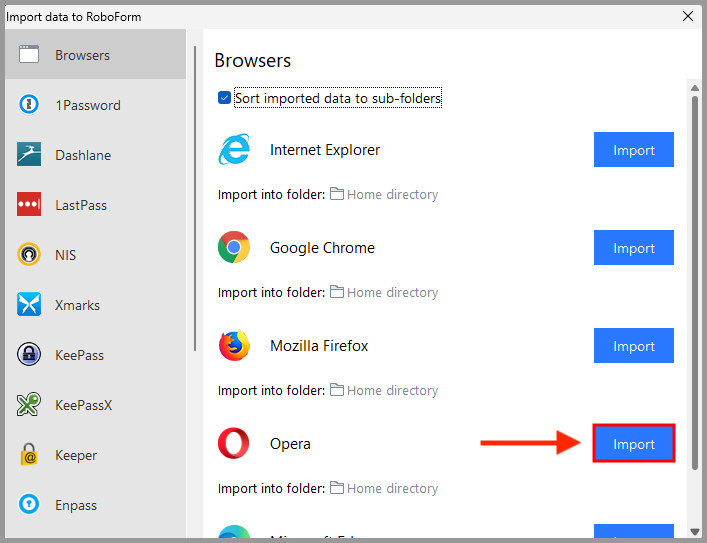
Task: Click the yellow Keeper lock icon
Action: tap(29, 454)
